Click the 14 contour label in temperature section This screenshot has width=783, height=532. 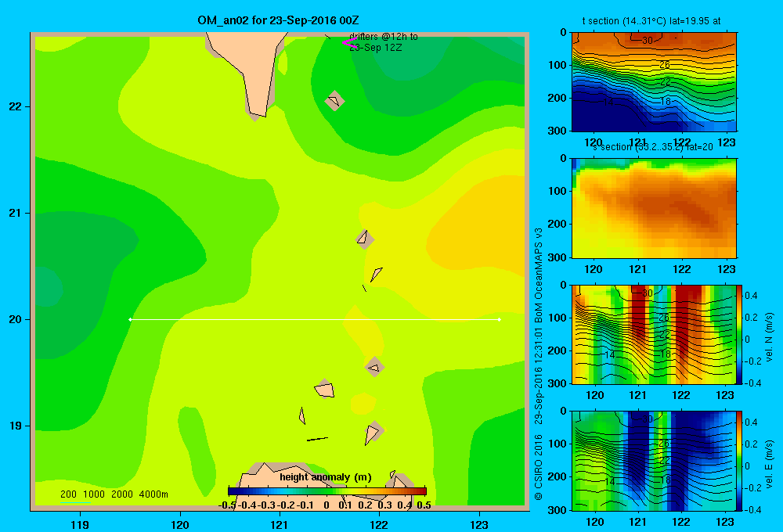click(608, 102)
